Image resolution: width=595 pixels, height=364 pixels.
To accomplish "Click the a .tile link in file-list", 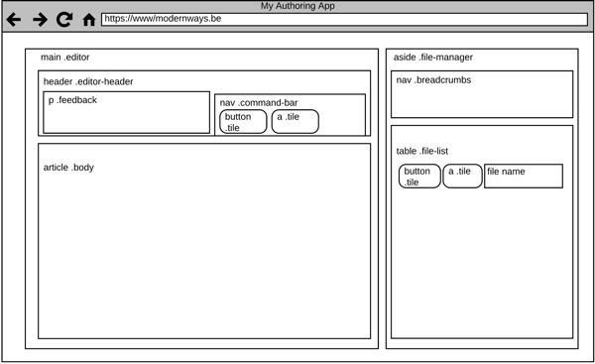I will coord(462,177).
